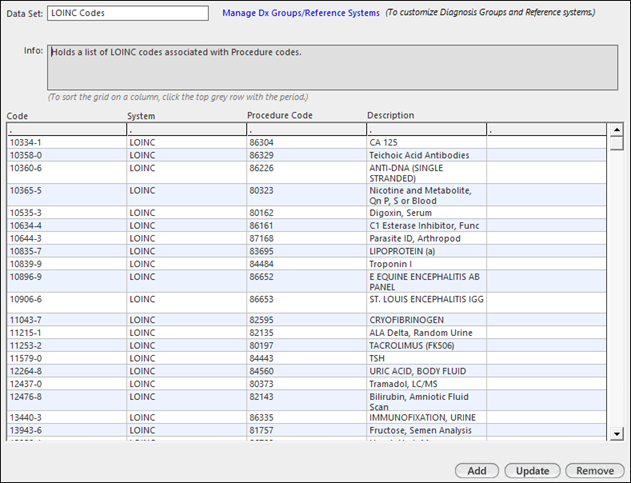The width and height of the screenshot is (631, 483).
Task: Select code cell 10896-9
Action: tap(66, 281)
